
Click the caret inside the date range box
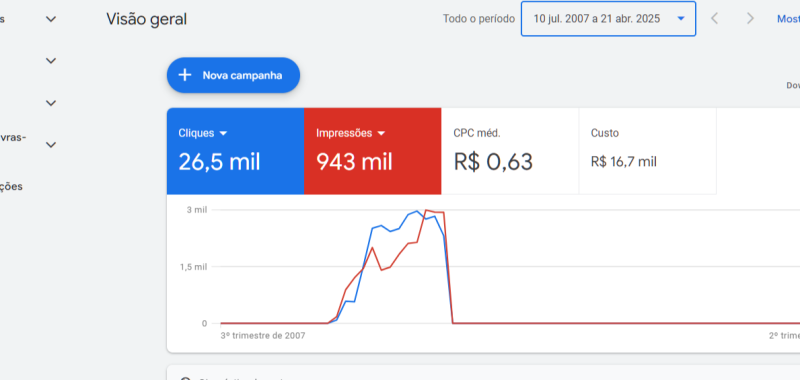[x=681, y=19]
